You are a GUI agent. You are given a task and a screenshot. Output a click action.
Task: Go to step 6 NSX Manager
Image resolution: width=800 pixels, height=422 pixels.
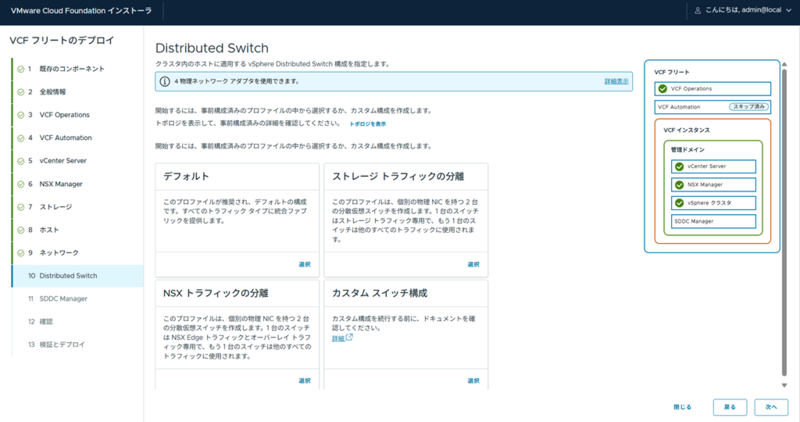pos(61,184)
